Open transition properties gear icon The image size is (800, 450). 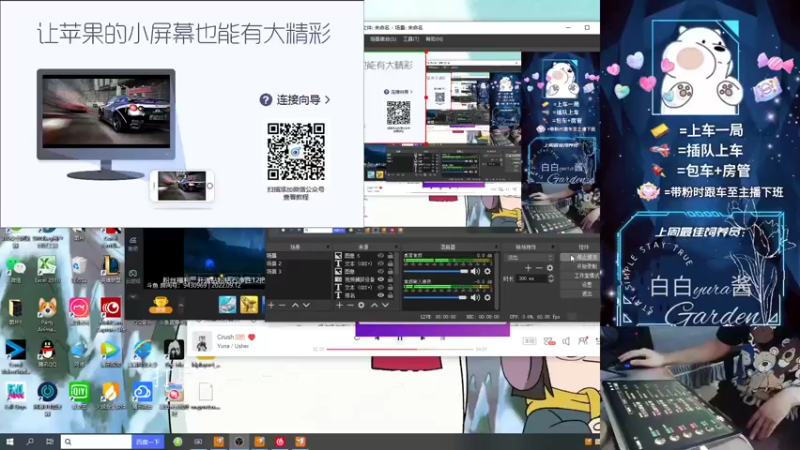pyautogui.click(x=549, y=268)
